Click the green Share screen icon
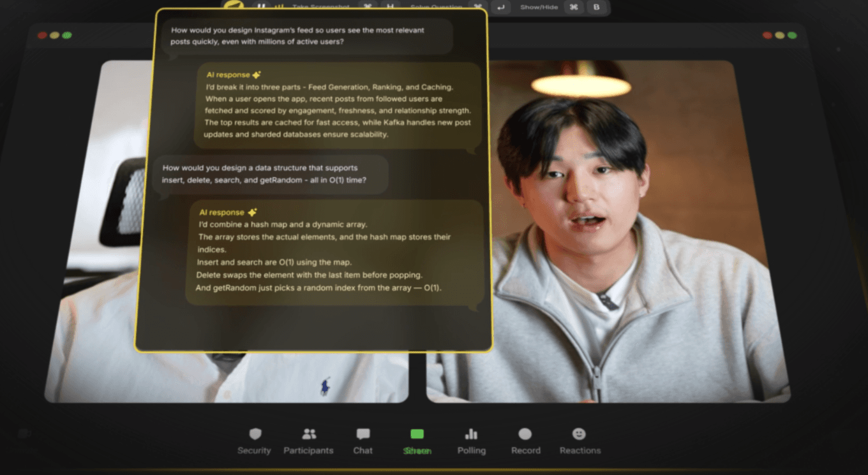868x475 pixels. click(417, 434)
